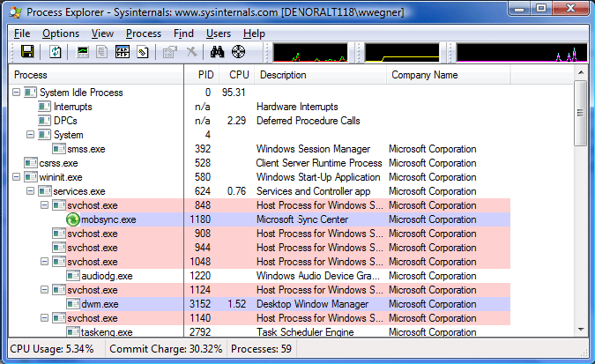Screen dimensions: 595x364
Task: Collapse the System process tree node
Action: click(30, 135)
